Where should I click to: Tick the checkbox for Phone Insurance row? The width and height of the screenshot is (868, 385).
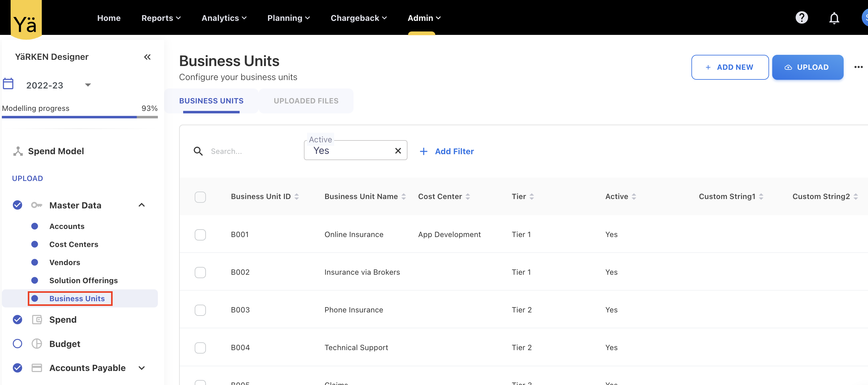click(x=200, y=310)
